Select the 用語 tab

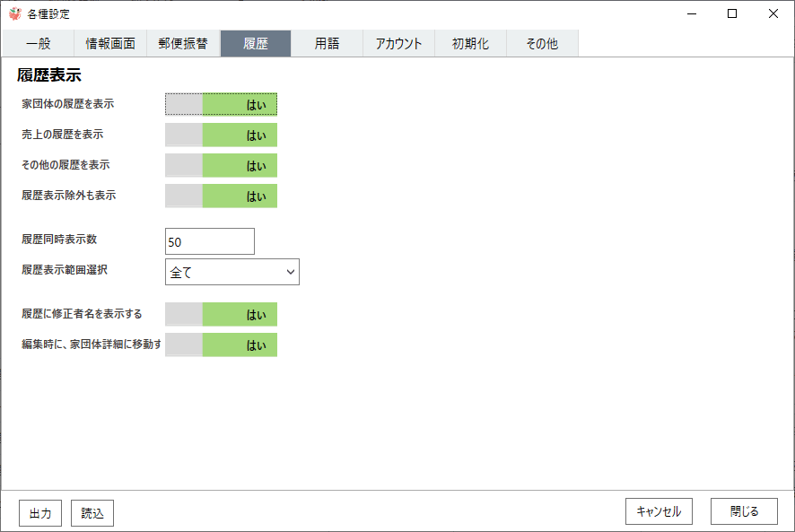[327, 44]
